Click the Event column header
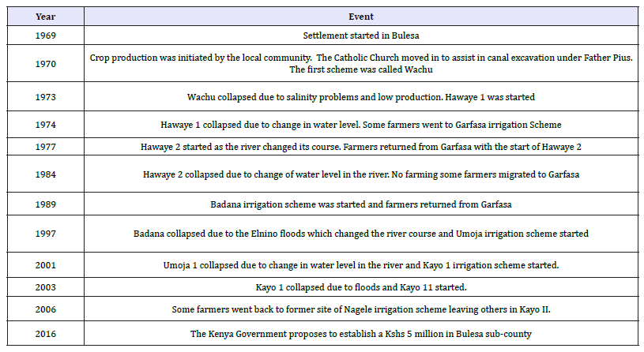Screen dimensions: 644x352 (x=361, y=16)
